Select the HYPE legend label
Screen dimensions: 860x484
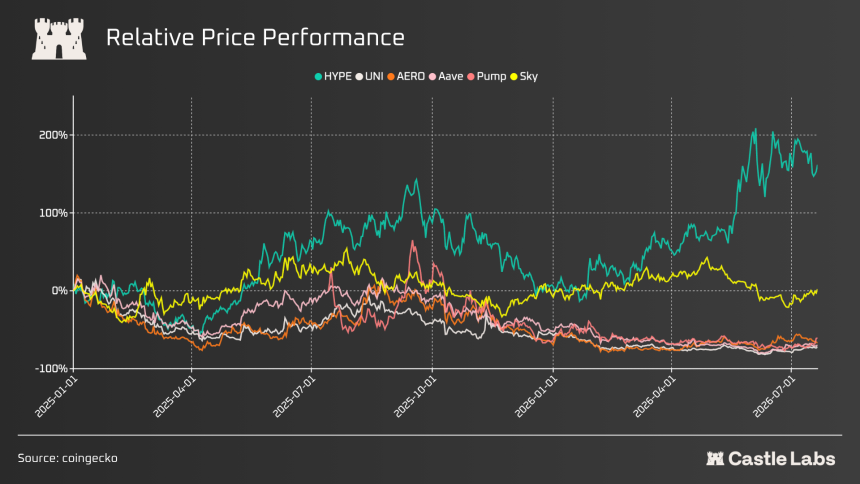pos(338,77)
